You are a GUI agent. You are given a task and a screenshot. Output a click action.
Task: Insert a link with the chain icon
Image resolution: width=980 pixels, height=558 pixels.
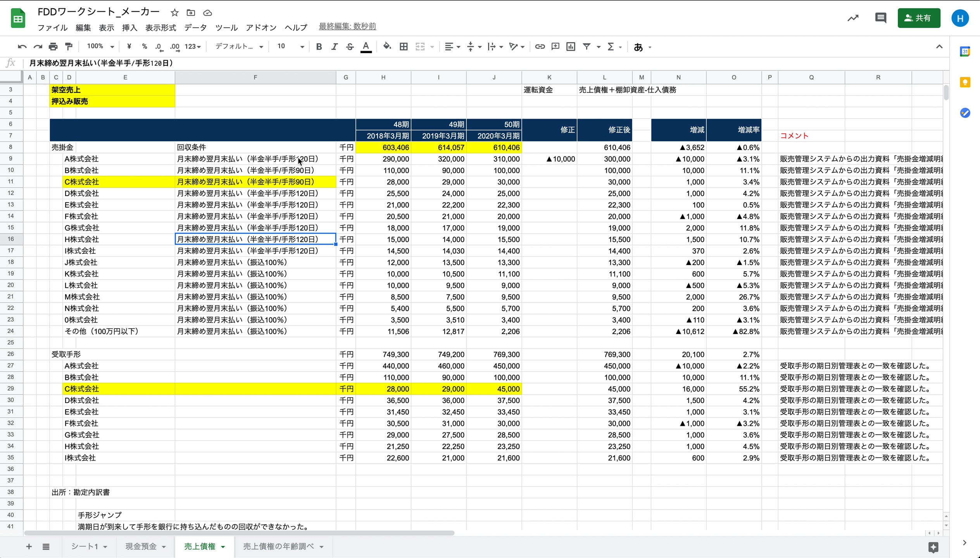pos(540,46)
